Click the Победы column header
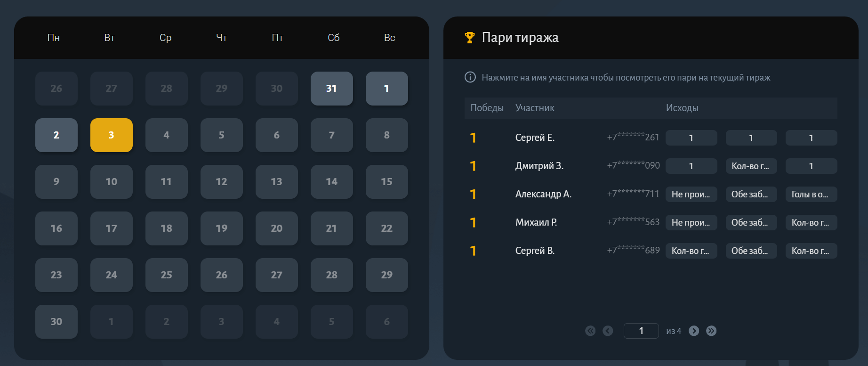868x366 pixels. click(487, 108)
